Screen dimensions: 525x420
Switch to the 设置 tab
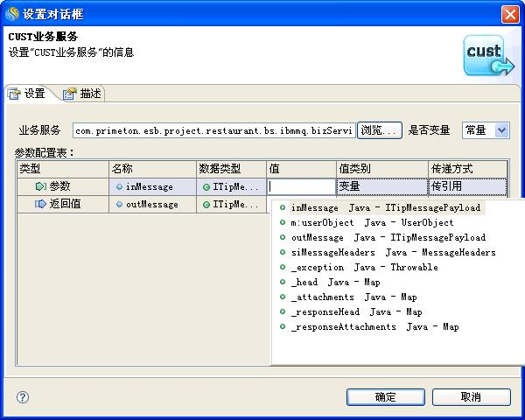point(28,94)
